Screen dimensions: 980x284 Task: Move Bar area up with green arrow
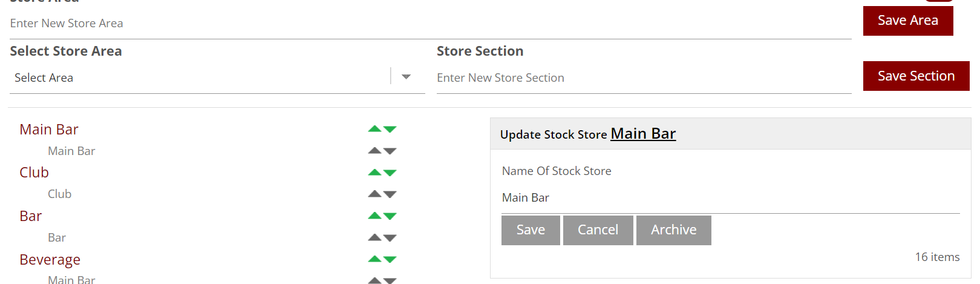click(374, 216)
